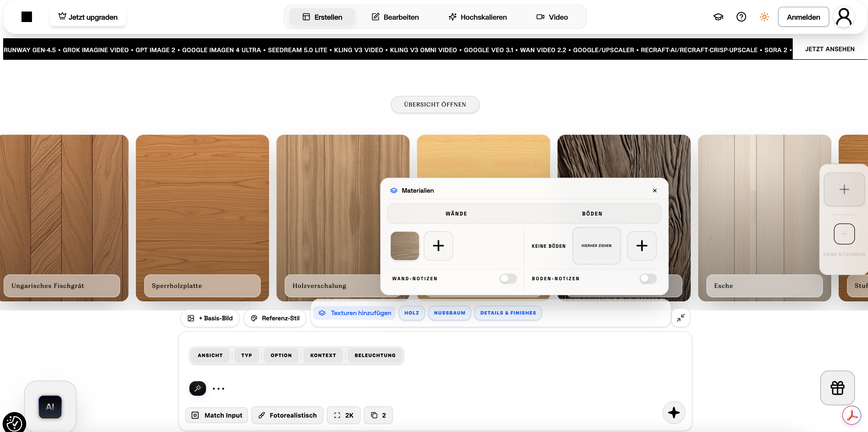Select the light yellow wood texture card
This screenshot has height=432, width=868.
pyautogui.click(x=483, y=156)
